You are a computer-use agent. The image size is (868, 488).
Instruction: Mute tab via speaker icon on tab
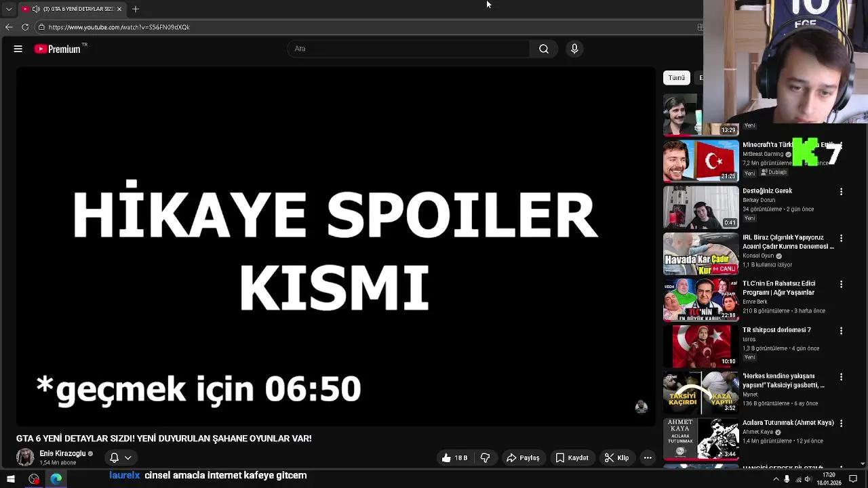click(x=36, y=9)
